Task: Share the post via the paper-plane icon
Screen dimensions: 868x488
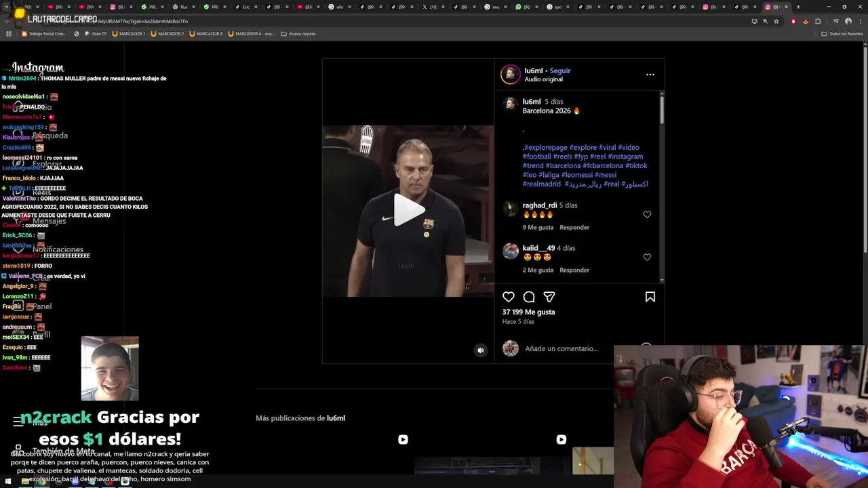Action: point(549,297)
